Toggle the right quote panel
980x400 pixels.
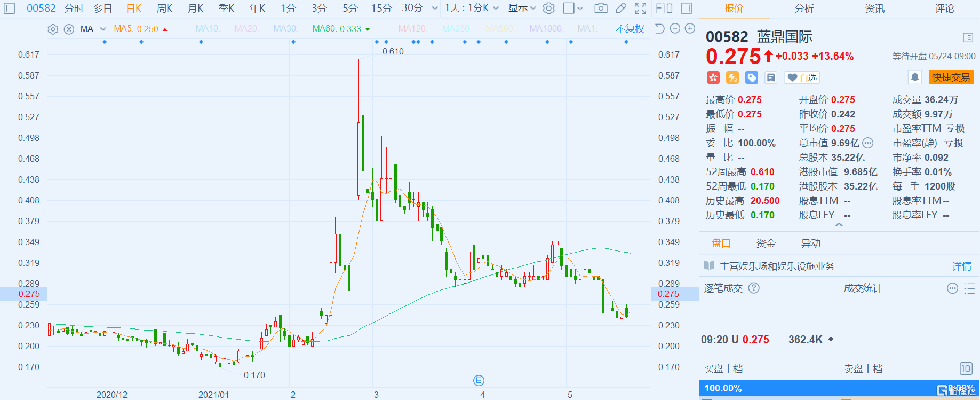[x=687, y=8]
